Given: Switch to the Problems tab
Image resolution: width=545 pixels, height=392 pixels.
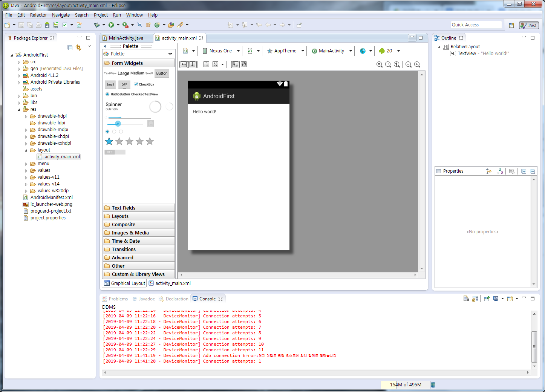Looking at the screenshot, I should [115, 299].
